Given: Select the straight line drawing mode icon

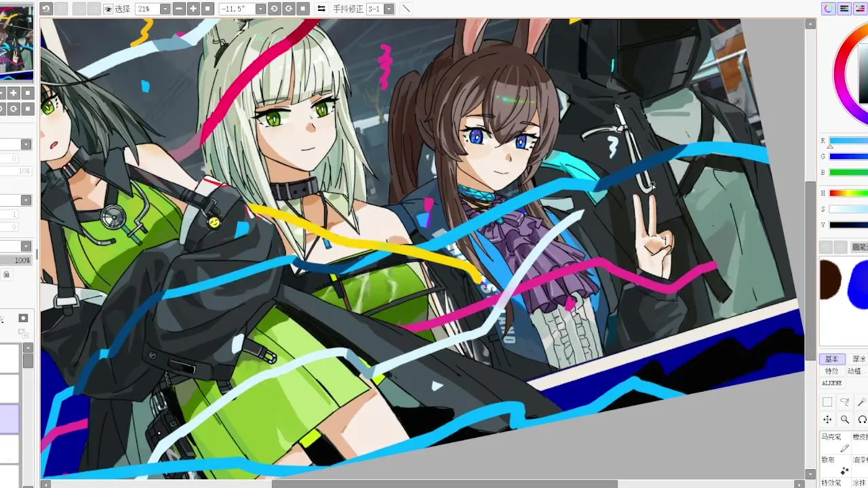Looking at the screenshot, I should pos(406,9).
